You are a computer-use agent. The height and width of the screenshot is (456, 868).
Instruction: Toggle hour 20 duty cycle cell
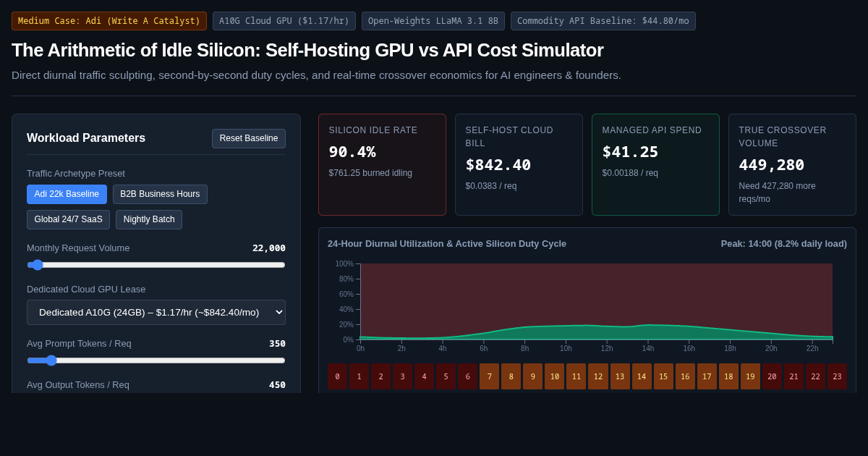tap(772, 376)
